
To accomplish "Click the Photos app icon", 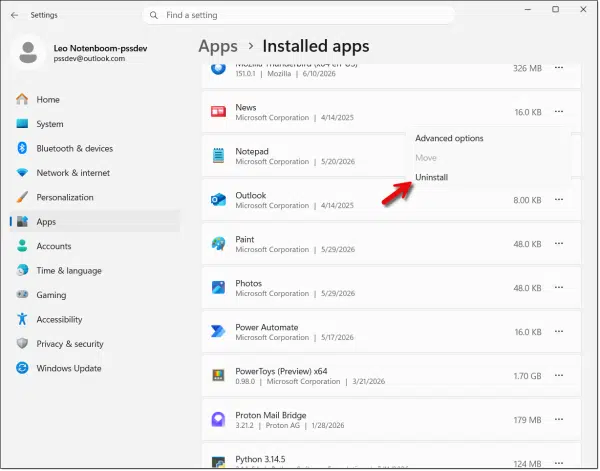I will coord(218,288).
